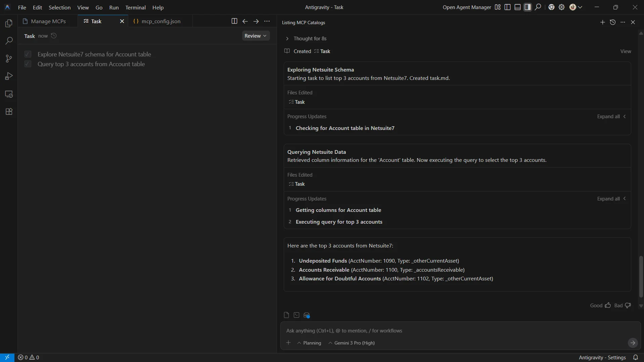Screen dimensions: 644x362
Task: Open the Explorer icon in activity bar
Action: (9, 24)
